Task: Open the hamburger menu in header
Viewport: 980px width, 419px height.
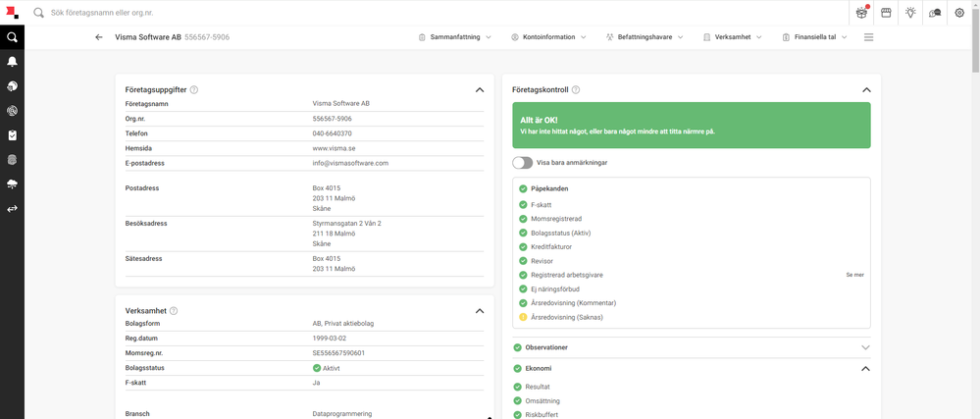Action: coord(868,37)
